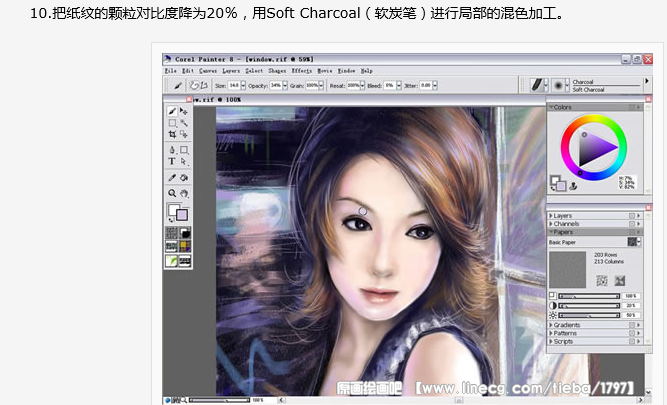Select the Pen tool in toolbox
The height and width of the screenshot is (405, 667).
click(x=172, y=150)
